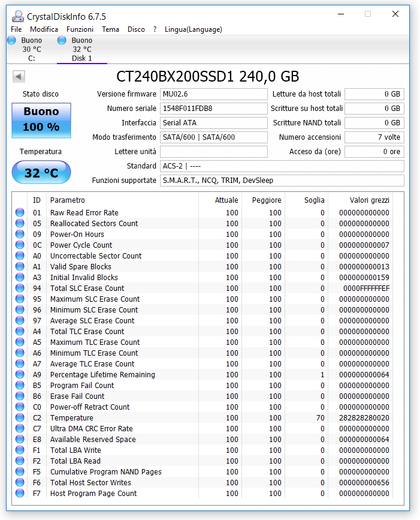Click the Parametro column header
Viewport: 420px width, 520px height.
pos(122,200)
